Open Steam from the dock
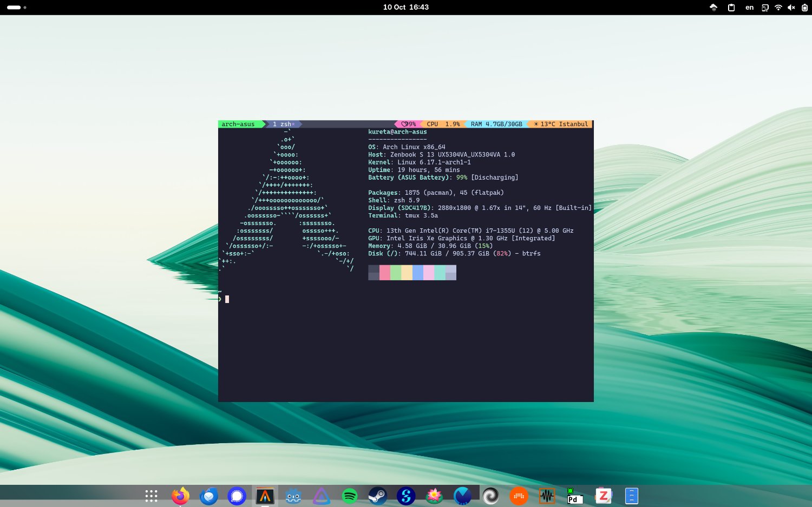 pyautogui.click(x=377, y=496)
